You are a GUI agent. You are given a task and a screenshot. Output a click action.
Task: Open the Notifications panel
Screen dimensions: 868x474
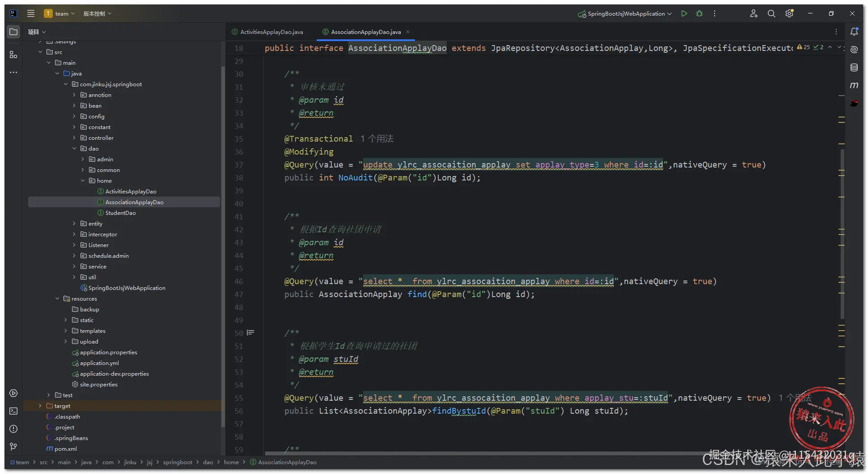coord(854,32)
